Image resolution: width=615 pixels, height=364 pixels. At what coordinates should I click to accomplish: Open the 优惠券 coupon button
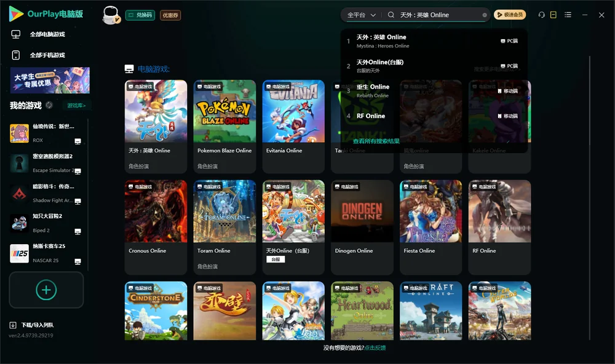click(170, 15)
